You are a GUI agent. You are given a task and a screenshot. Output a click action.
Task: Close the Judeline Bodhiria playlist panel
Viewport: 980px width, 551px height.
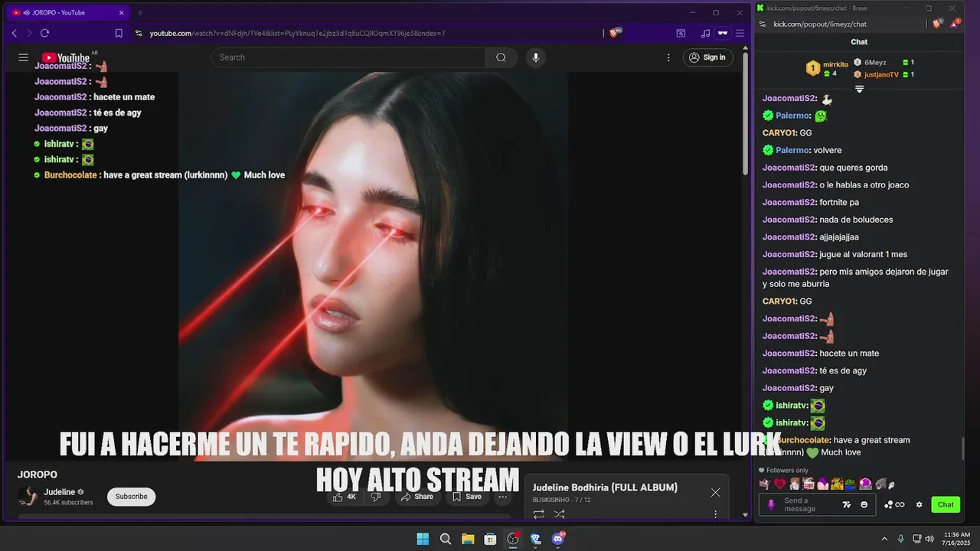click(x=715, y=492)
